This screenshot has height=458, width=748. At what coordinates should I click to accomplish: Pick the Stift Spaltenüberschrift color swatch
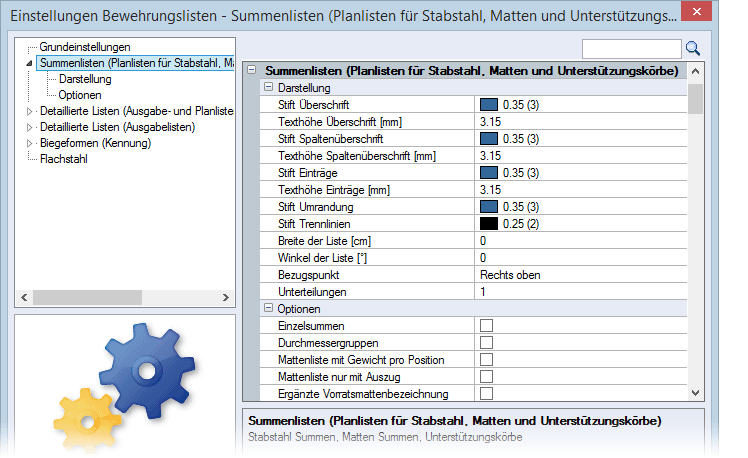click(488, 138)
